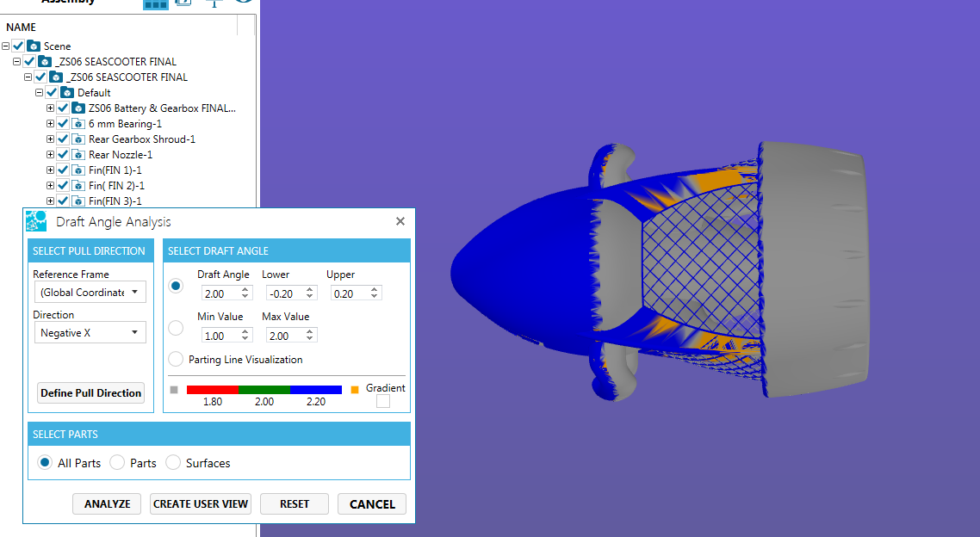This screenshot has height=537, width=980.
Task: Click the Draft Angle Analysis dialog icon
Action: click(36, 221)
